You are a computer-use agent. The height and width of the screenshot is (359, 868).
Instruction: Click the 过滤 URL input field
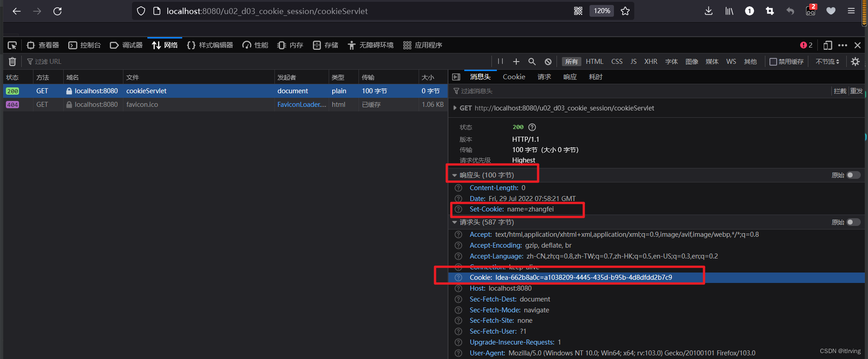pos(258,62)
